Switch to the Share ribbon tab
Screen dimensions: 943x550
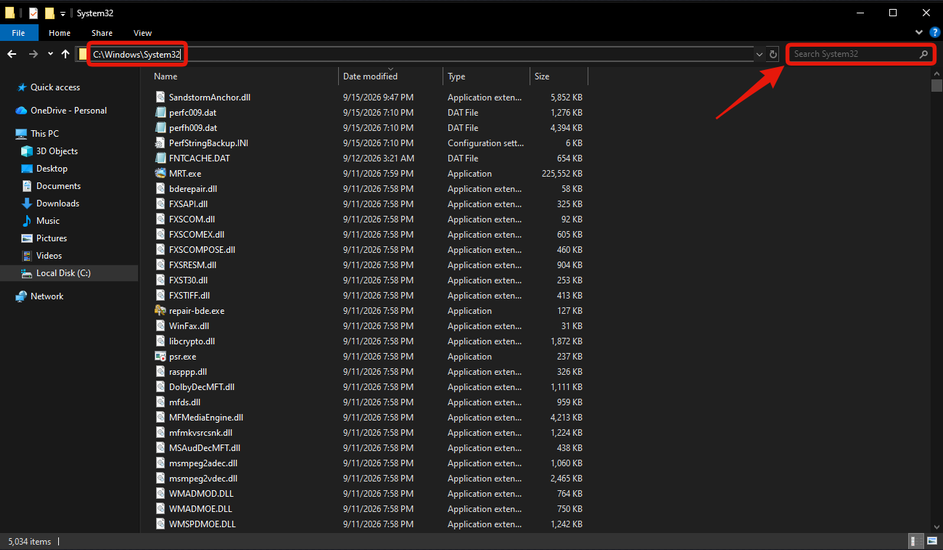coord(102,33)
